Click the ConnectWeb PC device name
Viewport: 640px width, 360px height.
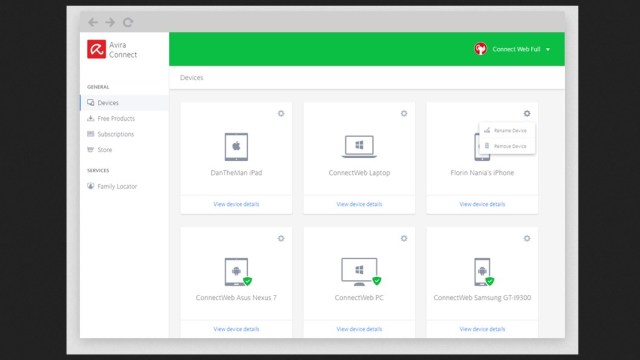point(359,298)
